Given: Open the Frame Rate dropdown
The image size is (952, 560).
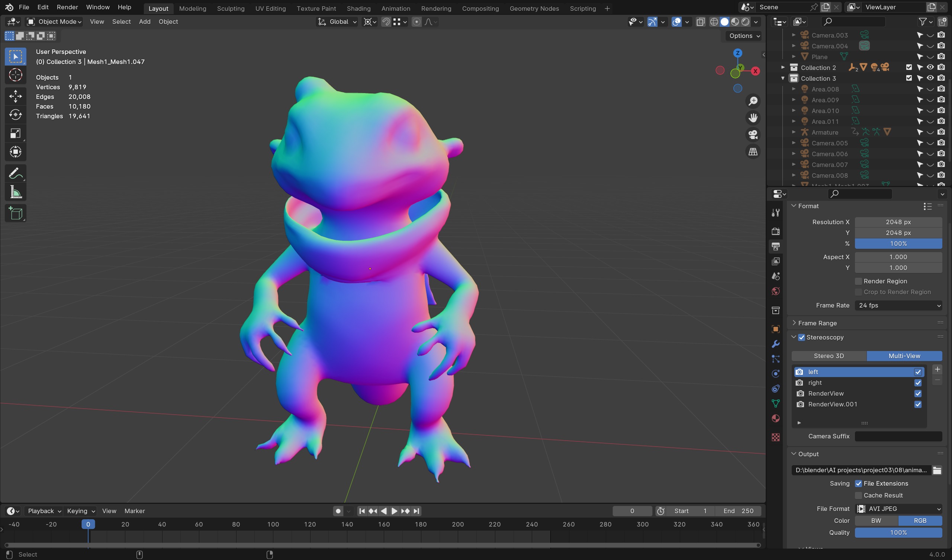Looking at the screenshot, I should 898,305.
